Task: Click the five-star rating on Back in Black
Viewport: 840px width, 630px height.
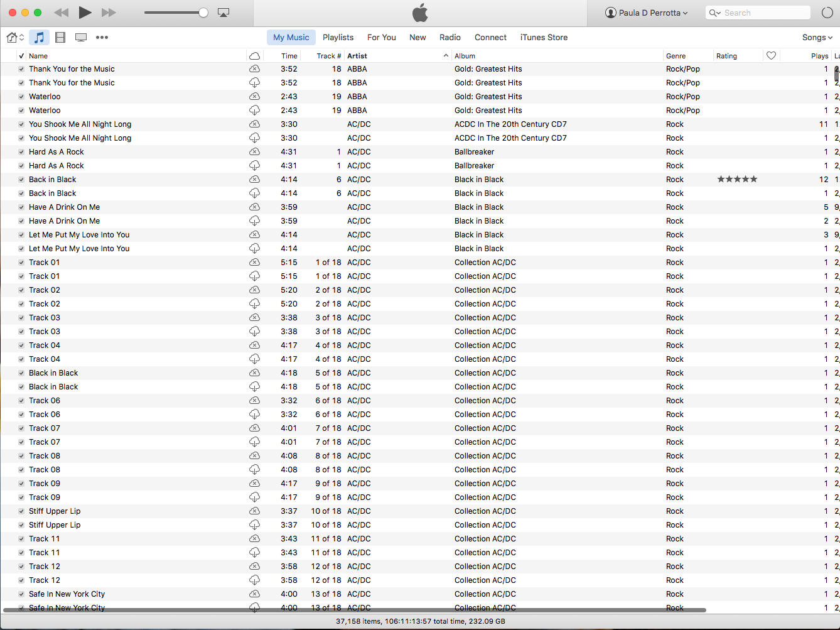Action: pos(737,180)
